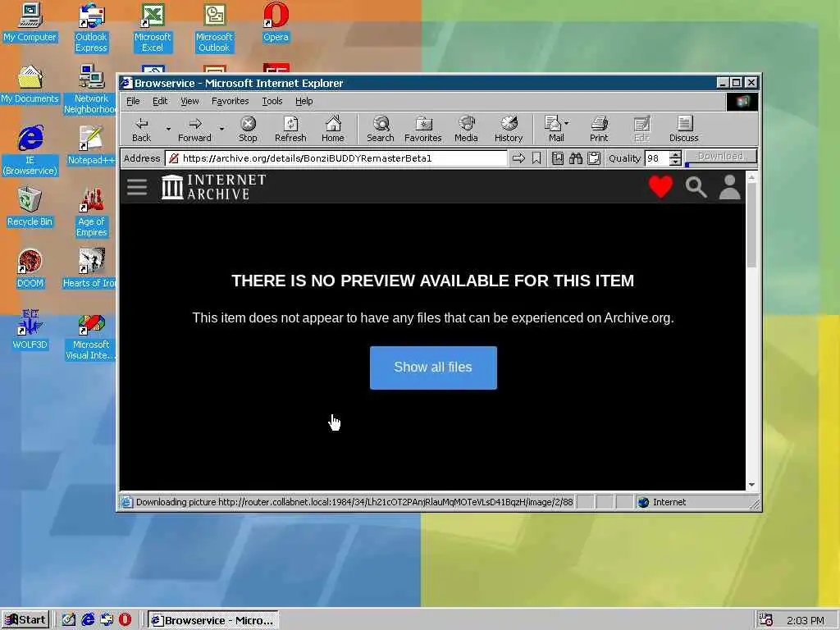Screen dimensions: 840x630
Task: Select the Recycle Bin desktop icon
Action: point(30,208)
